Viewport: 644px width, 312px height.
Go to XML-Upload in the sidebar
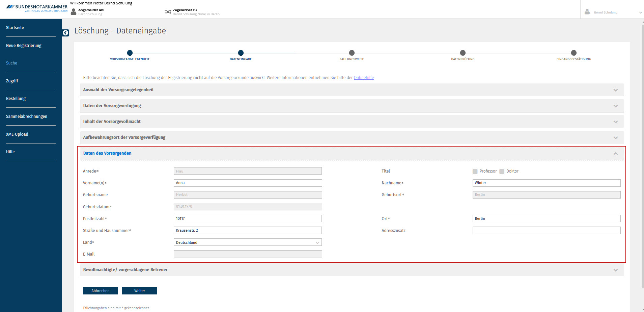(x=17, y=134)
